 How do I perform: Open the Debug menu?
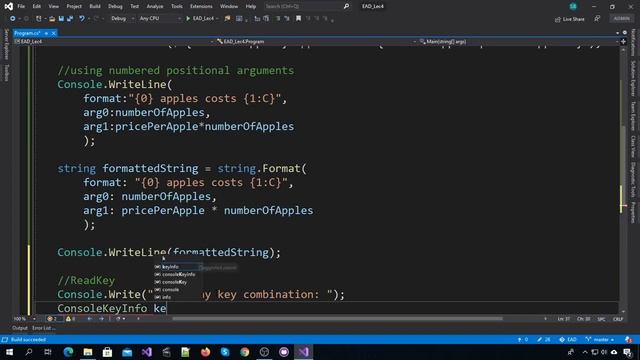coord(115,7)
